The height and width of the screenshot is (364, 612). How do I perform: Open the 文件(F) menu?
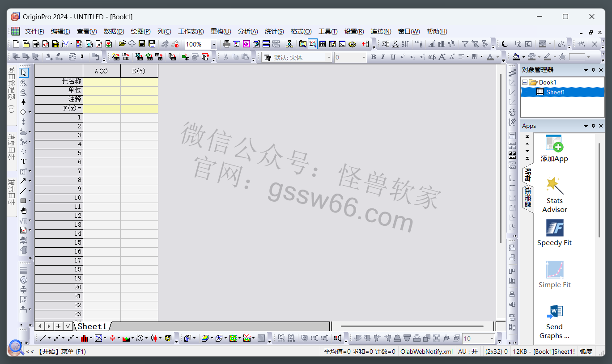pyautogui.click(x=34, y=31)
